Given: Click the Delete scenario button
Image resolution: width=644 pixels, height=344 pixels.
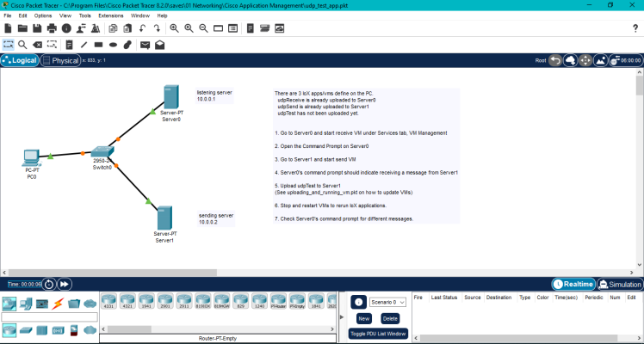Looking at the screenshot, I should [390, 318].
